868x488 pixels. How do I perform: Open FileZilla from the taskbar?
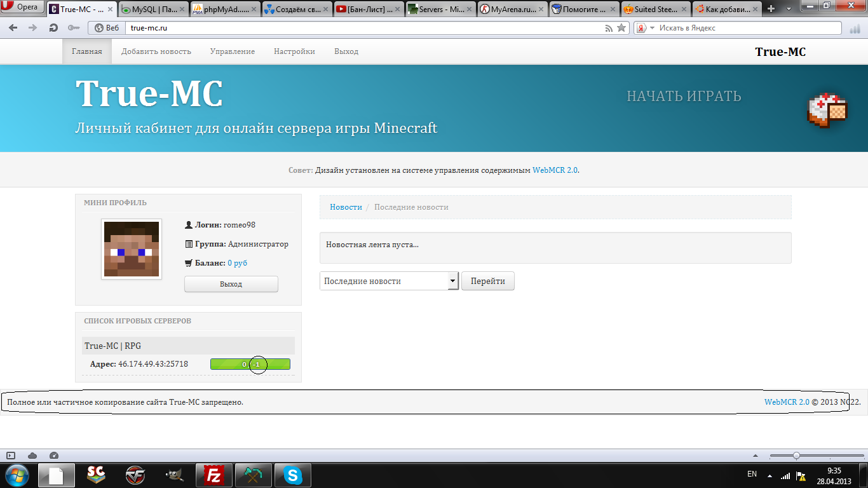(214, 475)
